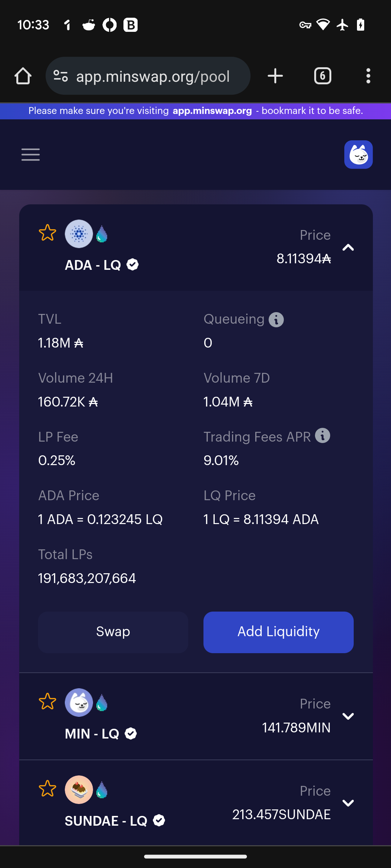This screenshot has height=868, width=391.
Task: Favorite the ADA - LQ pool star
Action: pyautogui.click(x=47, y=233)
